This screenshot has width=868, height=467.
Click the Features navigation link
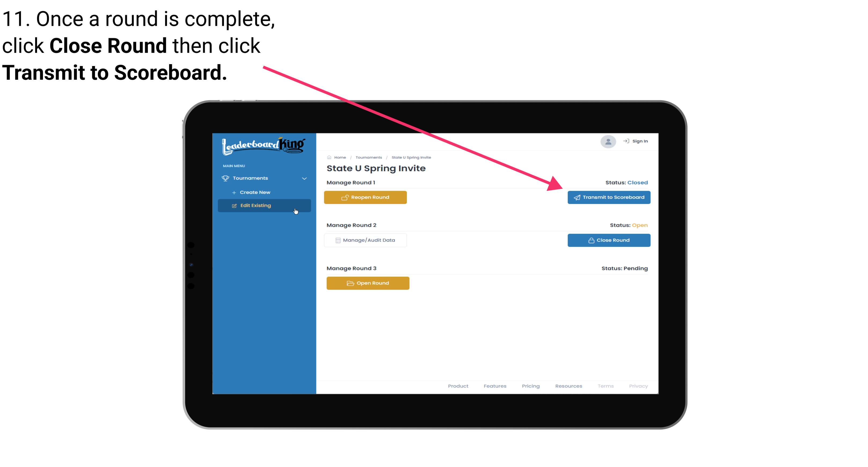coord(494,385)
